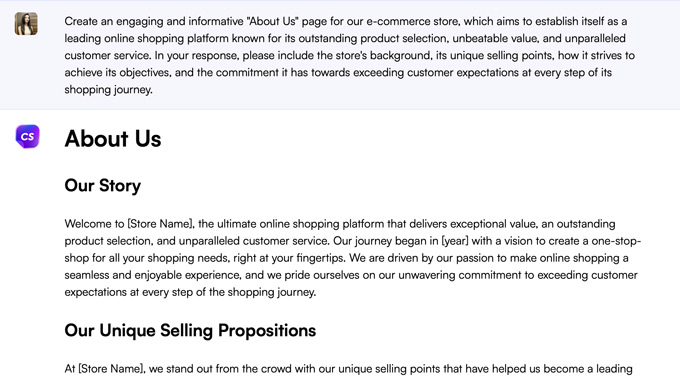
Task: Select the "About Us" main heading
Action: 113,139
